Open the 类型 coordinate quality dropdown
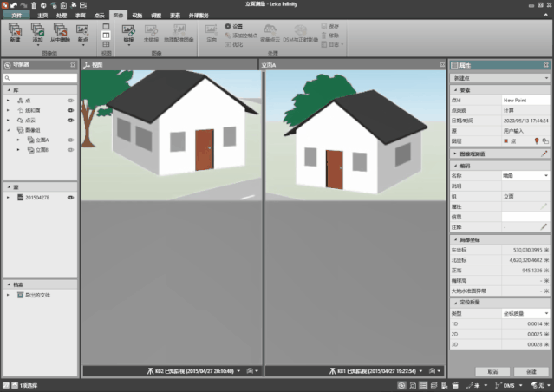The height and width of the screenshot is (392, 554). click(x=547, y=313)
